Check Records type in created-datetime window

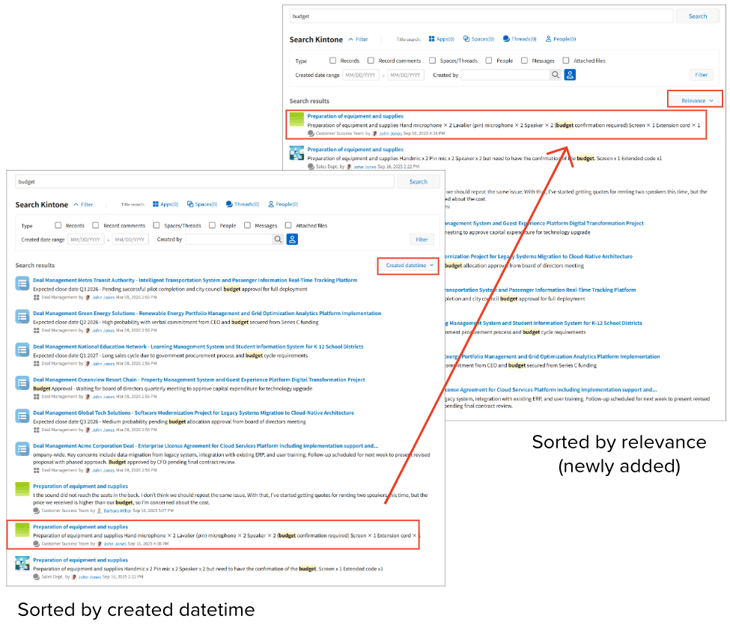[58, 225]
